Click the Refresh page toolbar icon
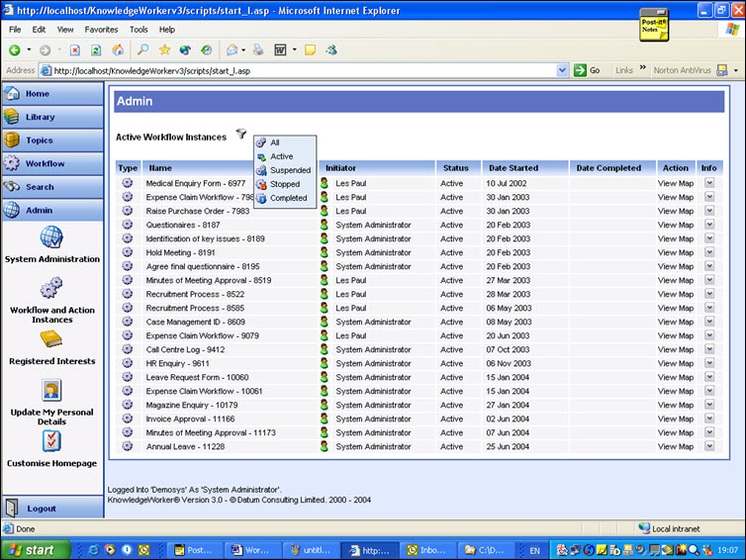 (x=96, y=49)
